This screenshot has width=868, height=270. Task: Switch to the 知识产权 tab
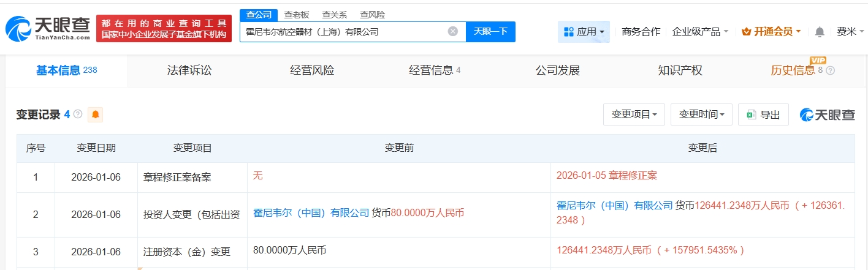tap(680, 70)
